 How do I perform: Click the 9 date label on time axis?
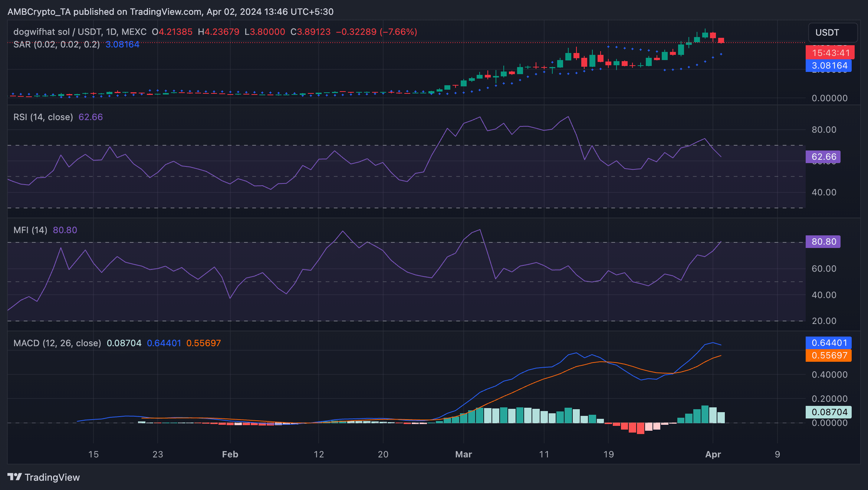click(x=777, y=454)
